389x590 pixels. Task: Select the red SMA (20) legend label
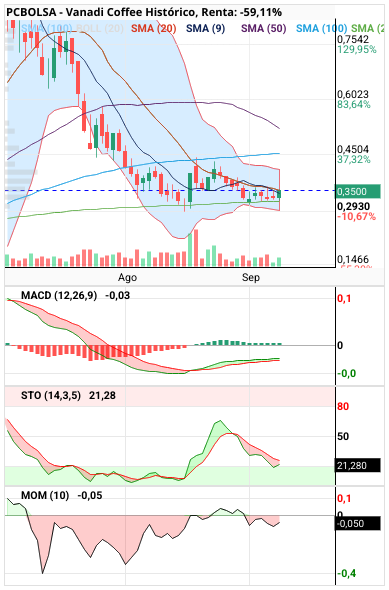click(x=153, y=29)
